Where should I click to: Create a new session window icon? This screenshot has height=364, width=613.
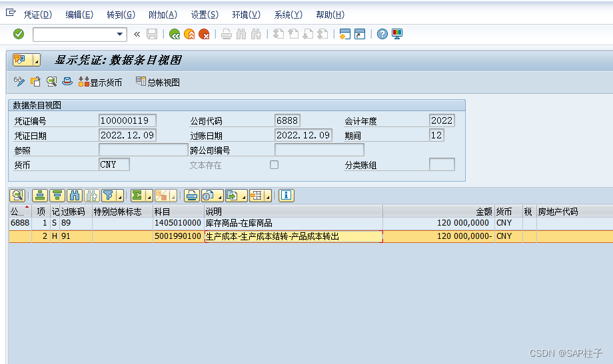coord(345,35)
